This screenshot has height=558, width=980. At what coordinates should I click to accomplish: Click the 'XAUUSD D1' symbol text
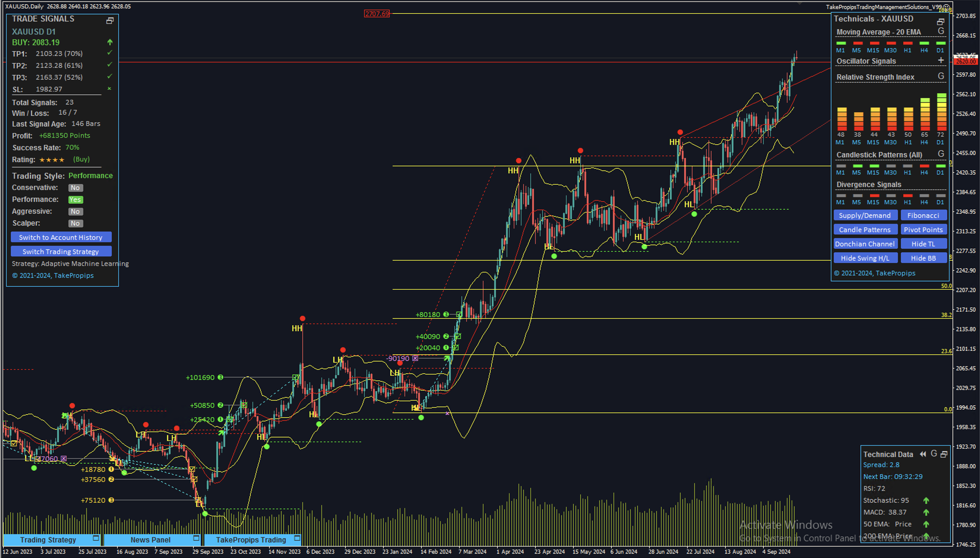point(34,32)
